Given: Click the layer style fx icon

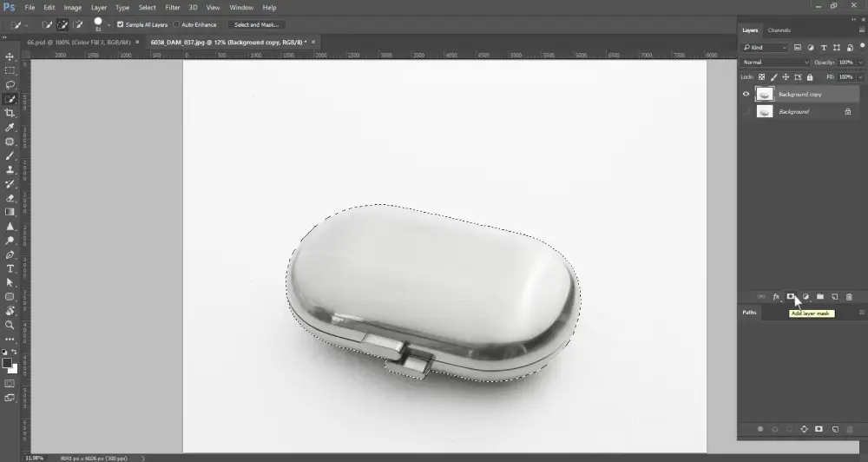Looking at the screenshot, I should pos(776,297).
